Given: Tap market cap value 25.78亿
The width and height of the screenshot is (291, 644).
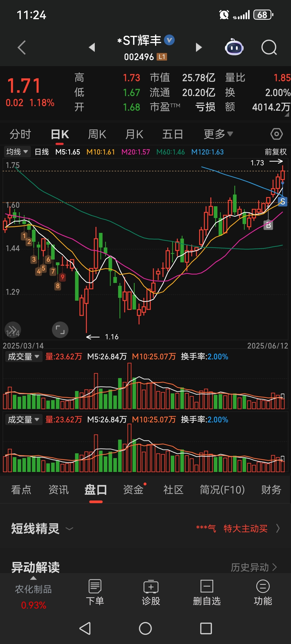Looking at the screenshot, I should (x=199, y=78).
